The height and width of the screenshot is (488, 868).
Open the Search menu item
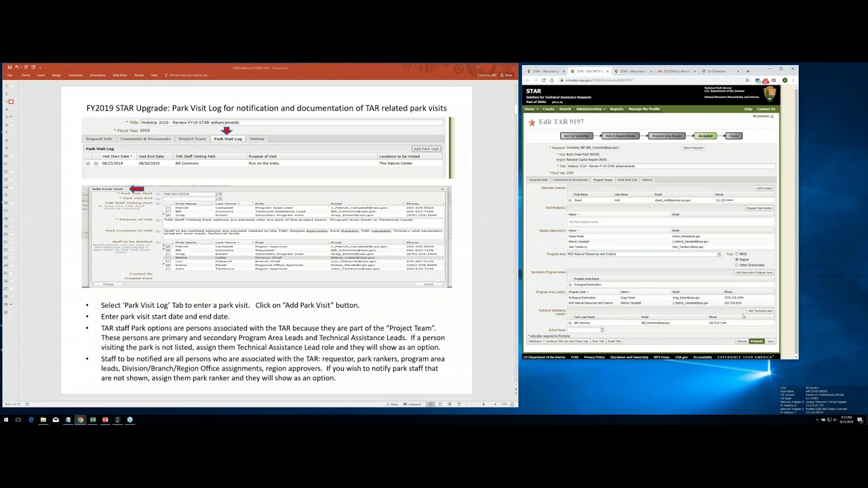[x=565, y=109]
